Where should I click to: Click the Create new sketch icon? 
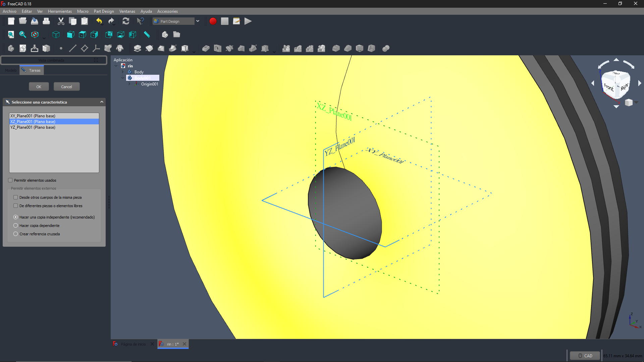coord(23,48)
